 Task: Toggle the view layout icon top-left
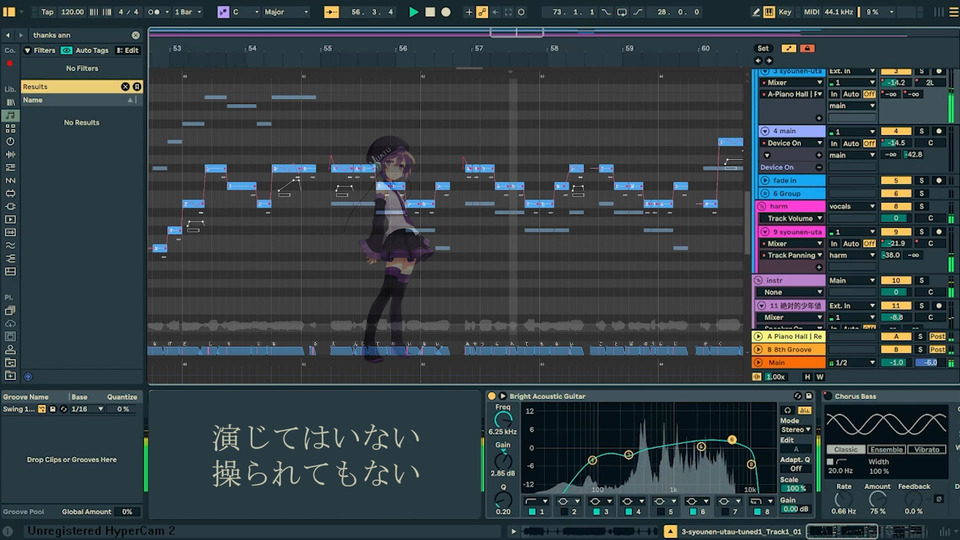pyautogui.click(x=9, y=12)
